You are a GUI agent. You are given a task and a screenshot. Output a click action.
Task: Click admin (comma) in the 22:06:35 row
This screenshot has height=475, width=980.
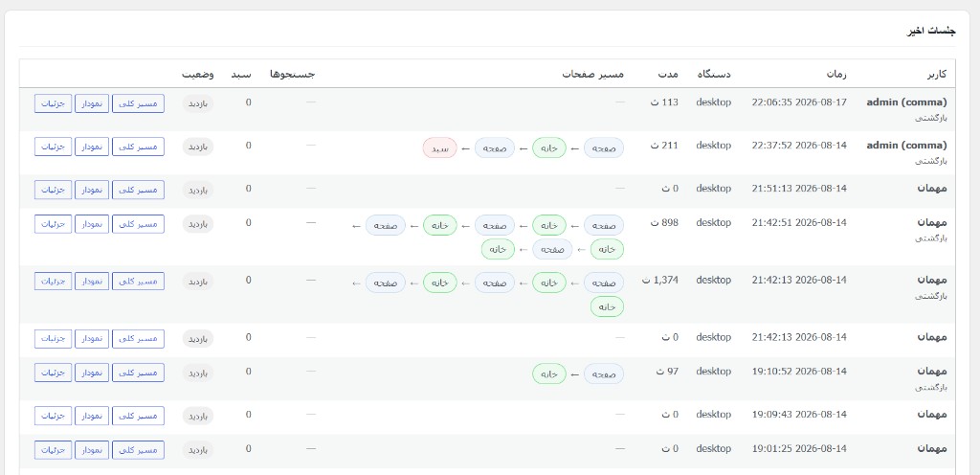click(906, 102)
